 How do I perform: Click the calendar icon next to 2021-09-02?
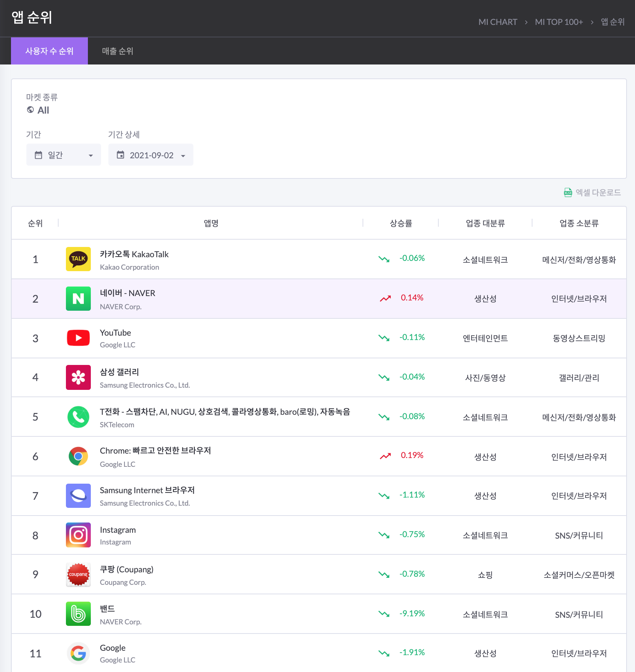pyautogui.click(x=120, y=155)
